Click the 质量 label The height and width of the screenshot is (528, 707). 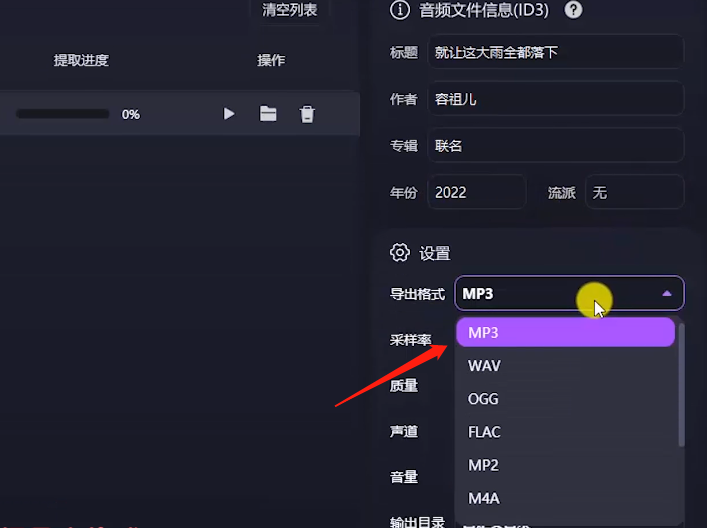(404, 386)
